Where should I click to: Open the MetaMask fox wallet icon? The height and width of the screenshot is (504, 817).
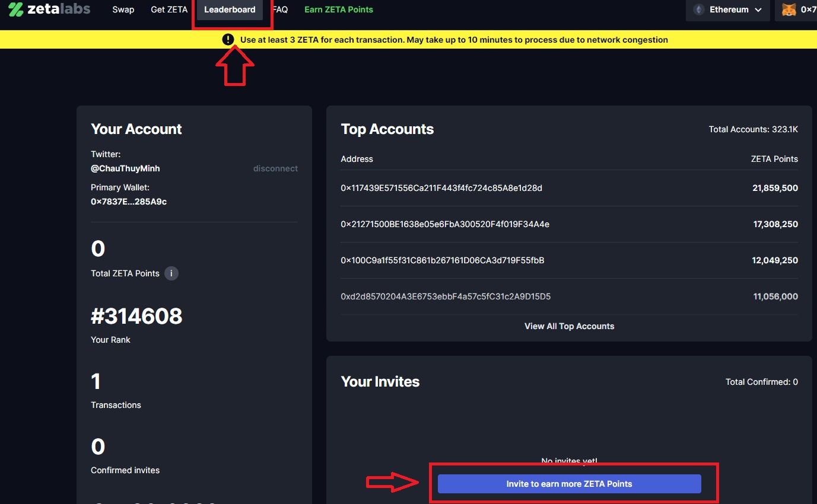click(x=789, y=9)
